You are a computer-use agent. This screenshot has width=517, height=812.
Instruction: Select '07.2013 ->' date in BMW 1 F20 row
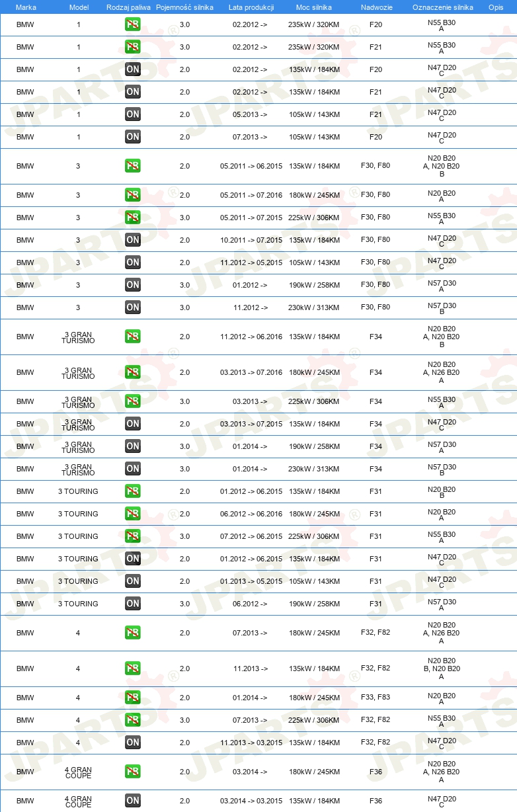[x=250, y=137]
